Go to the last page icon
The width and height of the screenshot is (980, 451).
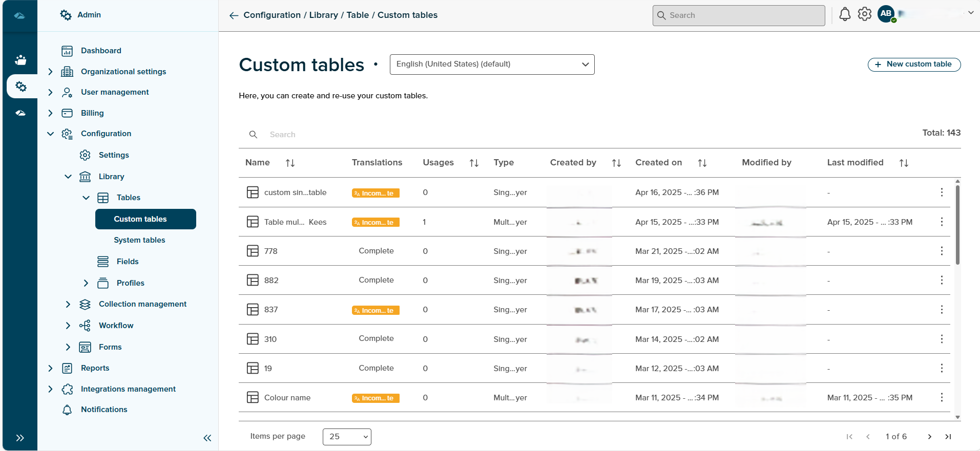(x=948, y=437)
